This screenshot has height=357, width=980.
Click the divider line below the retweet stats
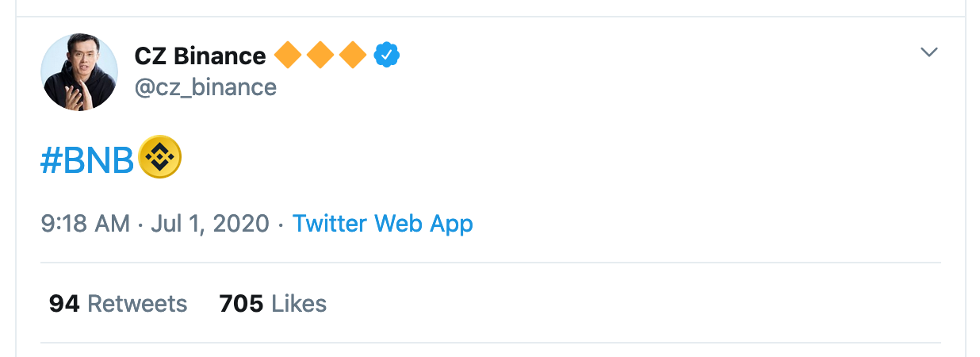tap(490, 344)
